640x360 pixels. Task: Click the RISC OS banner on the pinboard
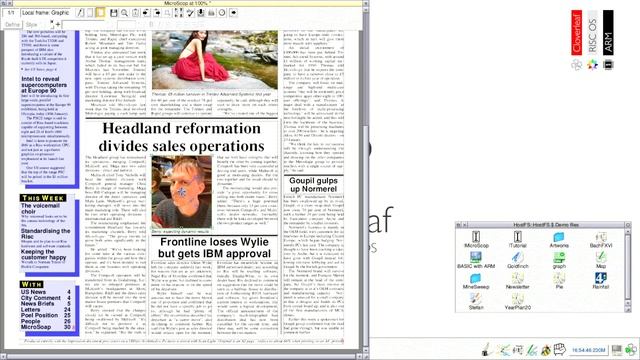592,33
